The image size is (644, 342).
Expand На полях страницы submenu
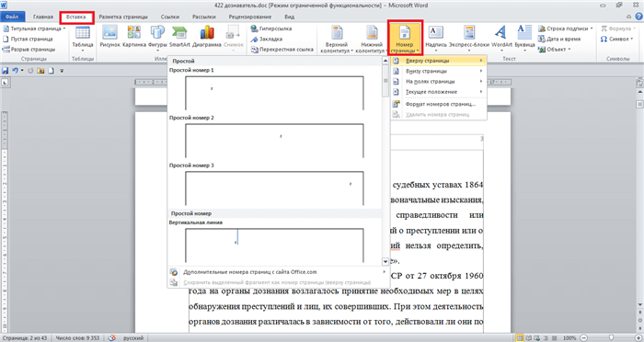point(438,81)
